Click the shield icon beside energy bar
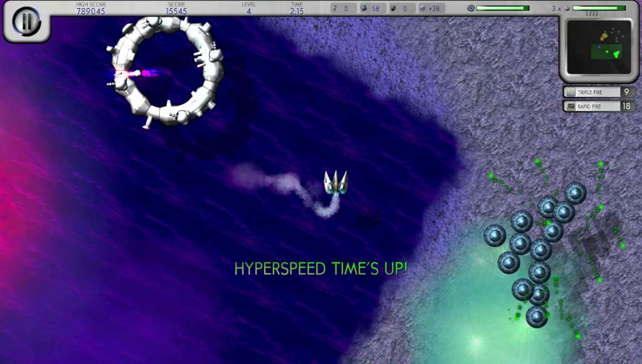Screen dimensions: 642x364 (x=471, y=8)
